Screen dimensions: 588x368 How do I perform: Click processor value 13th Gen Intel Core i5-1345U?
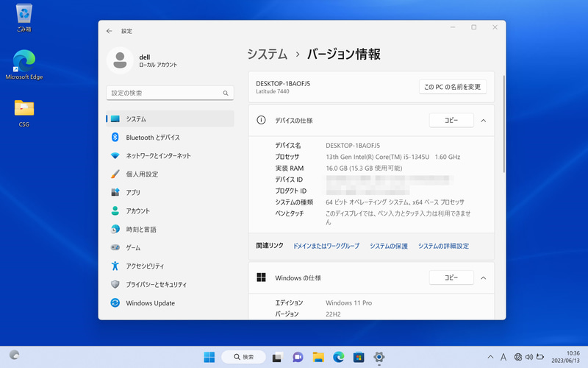click(393, 157)
